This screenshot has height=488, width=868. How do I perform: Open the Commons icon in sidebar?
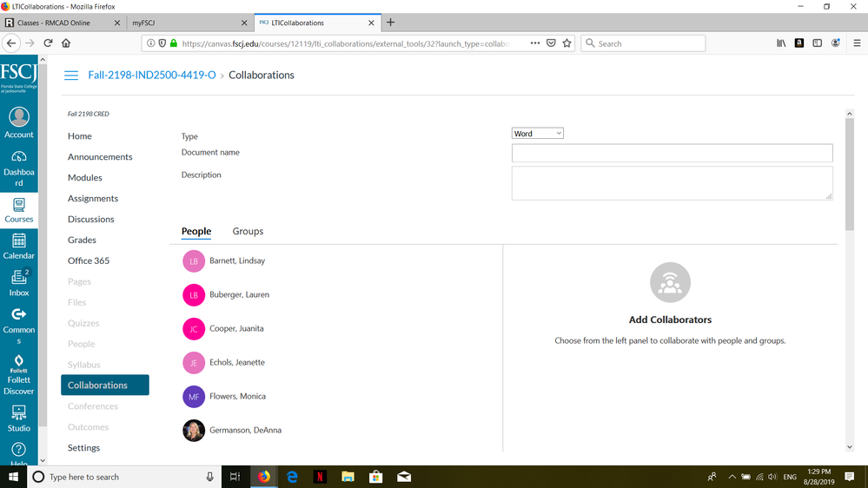point(18,321)
